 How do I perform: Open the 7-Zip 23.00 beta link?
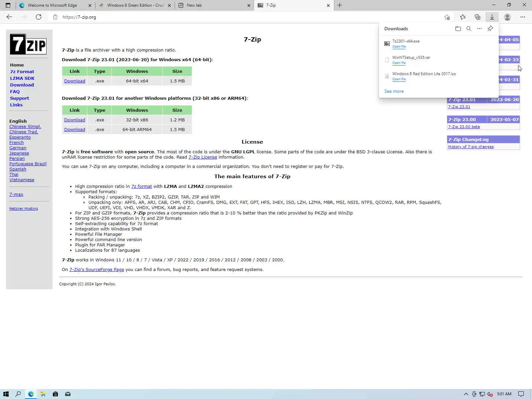pos(464,127)
